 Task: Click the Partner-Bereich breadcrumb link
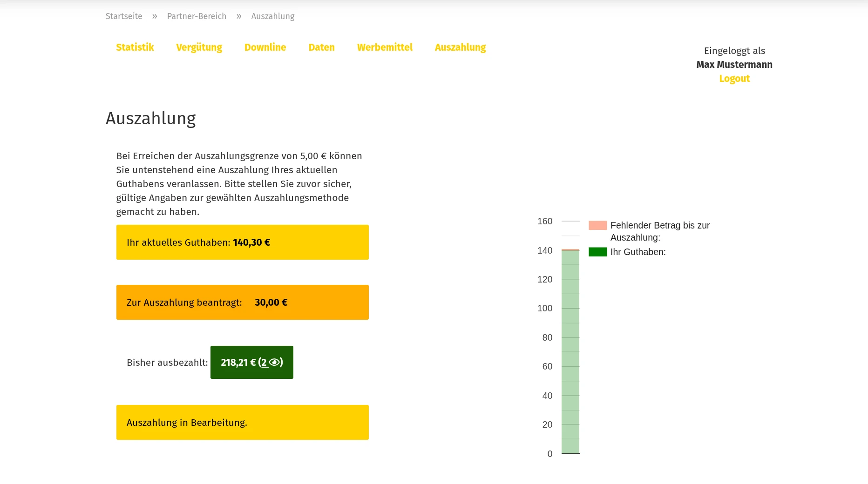coord(197,16)
